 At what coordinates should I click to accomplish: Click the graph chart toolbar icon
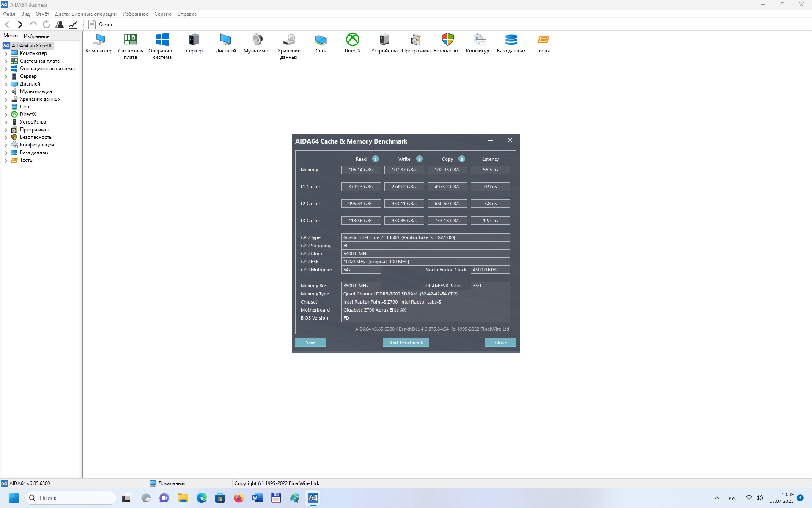(x=73, y=25)
